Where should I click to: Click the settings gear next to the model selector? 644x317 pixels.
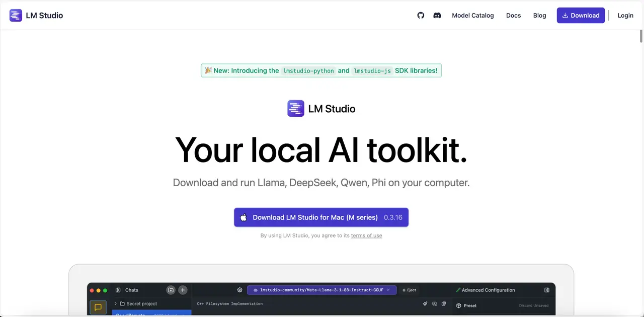pos(240,290)
